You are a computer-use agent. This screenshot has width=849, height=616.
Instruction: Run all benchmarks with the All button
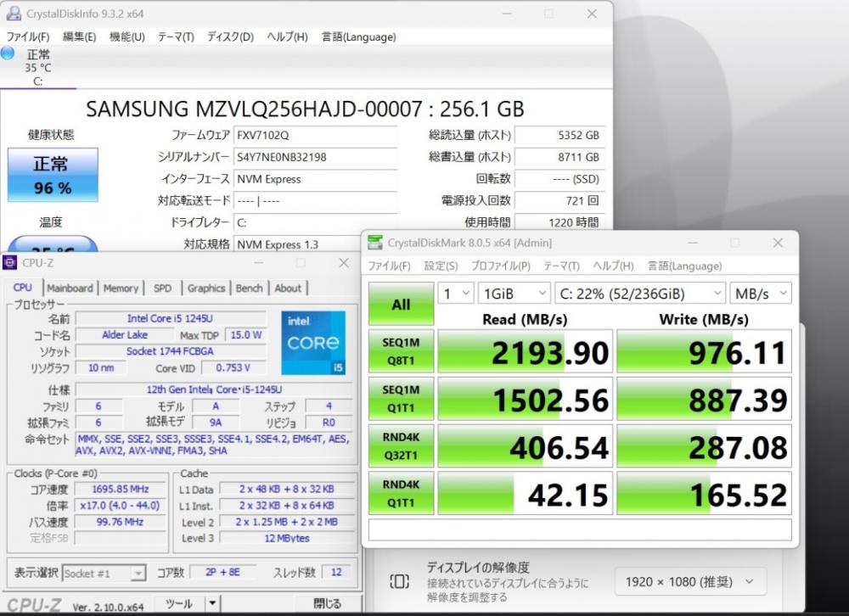click(x=402, y=304)
